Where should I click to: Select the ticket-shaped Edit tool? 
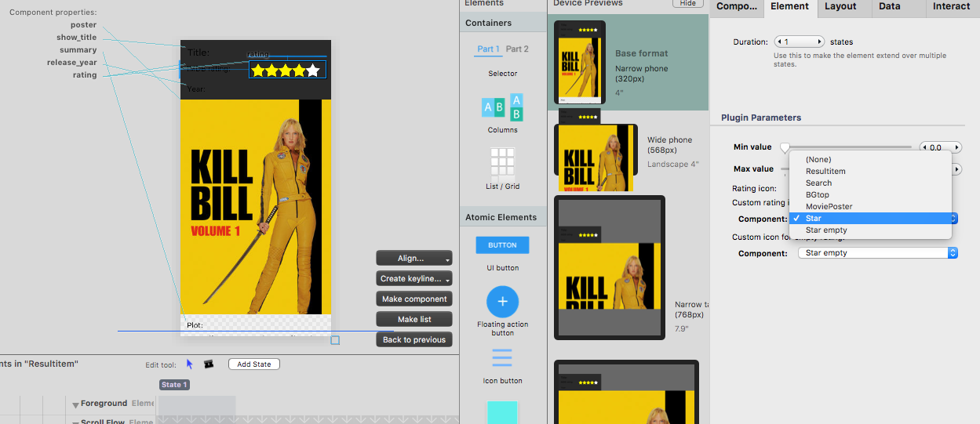[208, 364]
